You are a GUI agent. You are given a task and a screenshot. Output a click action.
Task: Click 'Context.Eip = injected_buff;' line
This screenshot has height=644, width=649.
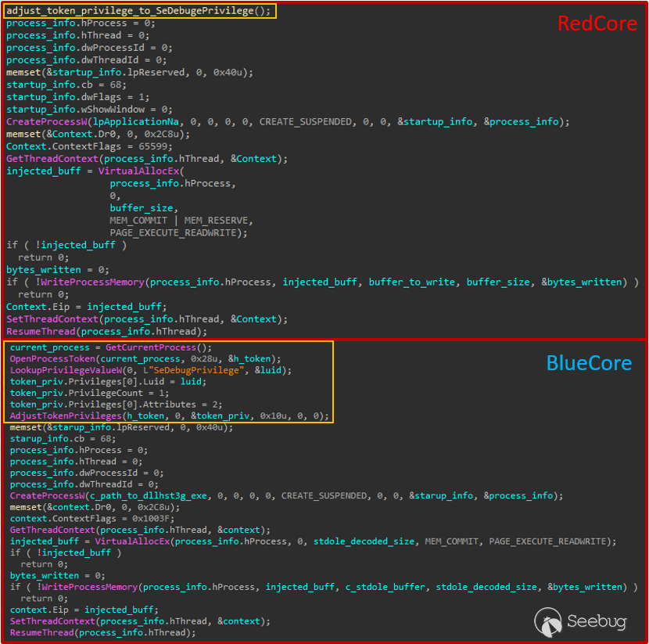pos(86,307)
